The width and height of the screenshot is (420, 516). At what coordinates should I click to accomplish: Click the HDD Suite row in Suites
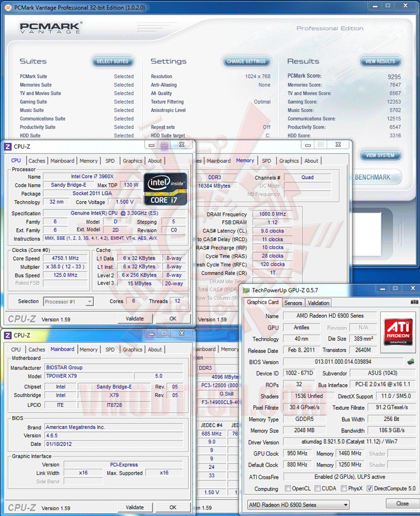[76, 136]
